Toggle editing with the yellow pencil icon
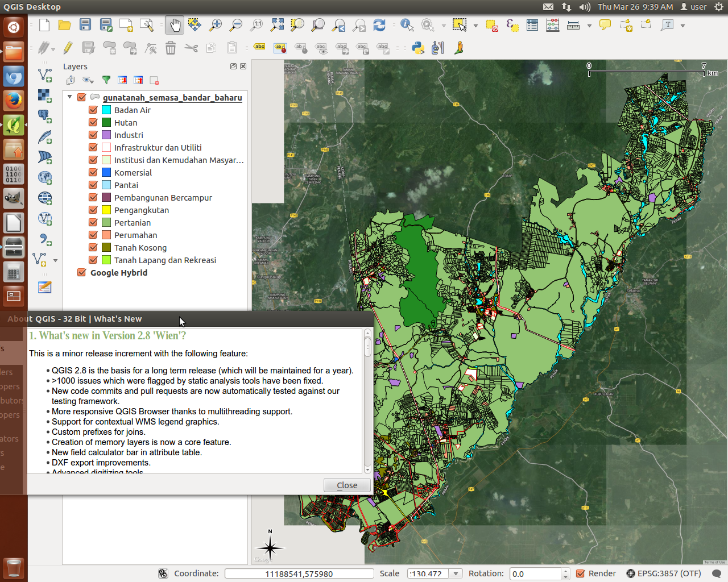The image size is (728, 582). (68, 48)
